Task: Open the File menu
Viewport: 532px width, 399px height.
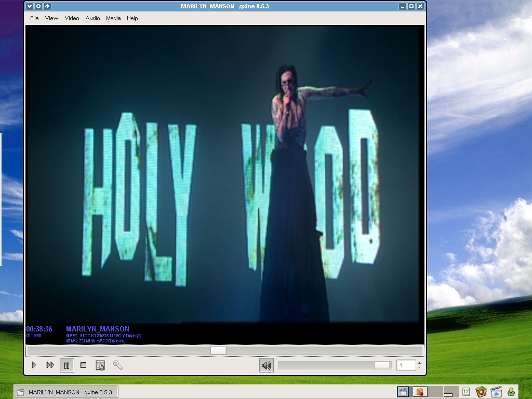Action: pos(34,18)
